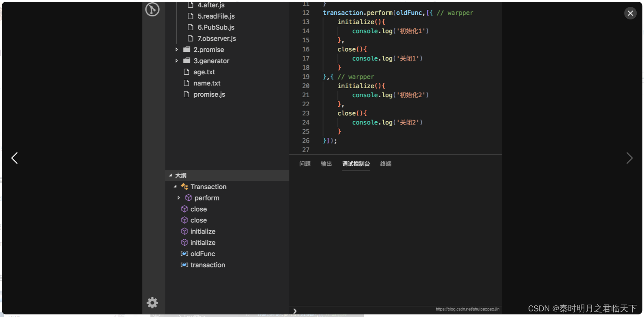This screenshot has width=644, height=317.
Task: Click file icon next to age.txt
Action: pos(186,72)
